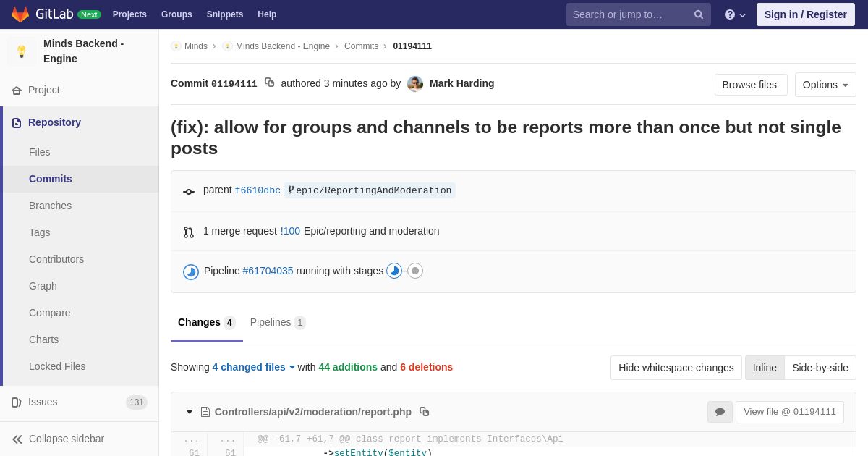
Task: Collapse the report.php file diff
Action: [x=190, y=412]
